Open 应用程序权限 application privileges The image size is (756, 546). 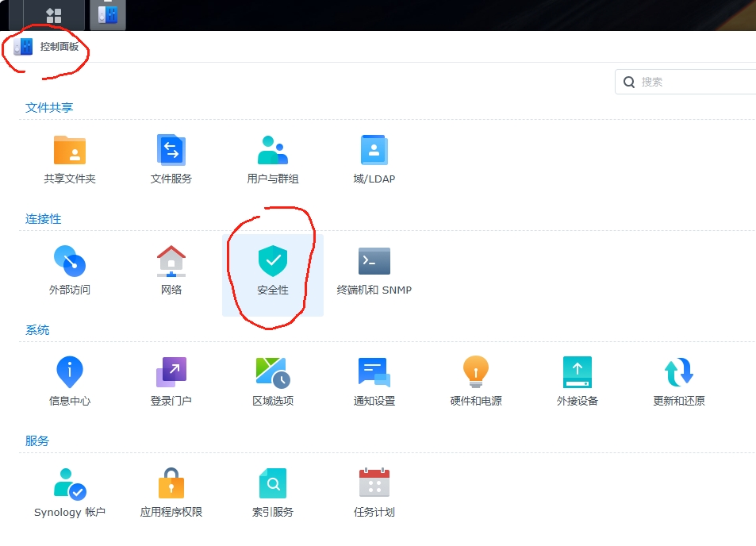[171, 490]
